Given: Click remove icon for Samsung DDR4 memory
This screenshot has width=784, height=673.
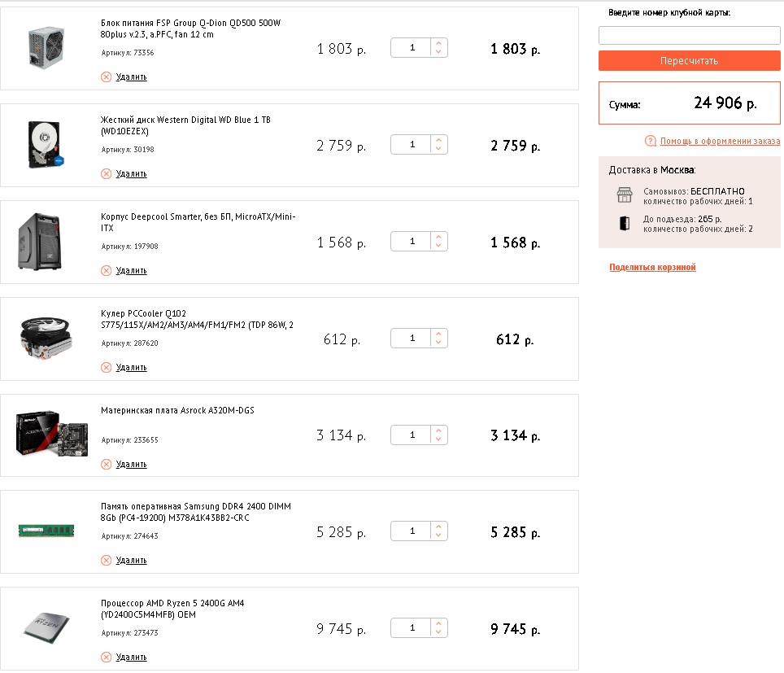Looking at the screenshot, I should [x=106, y=560].
